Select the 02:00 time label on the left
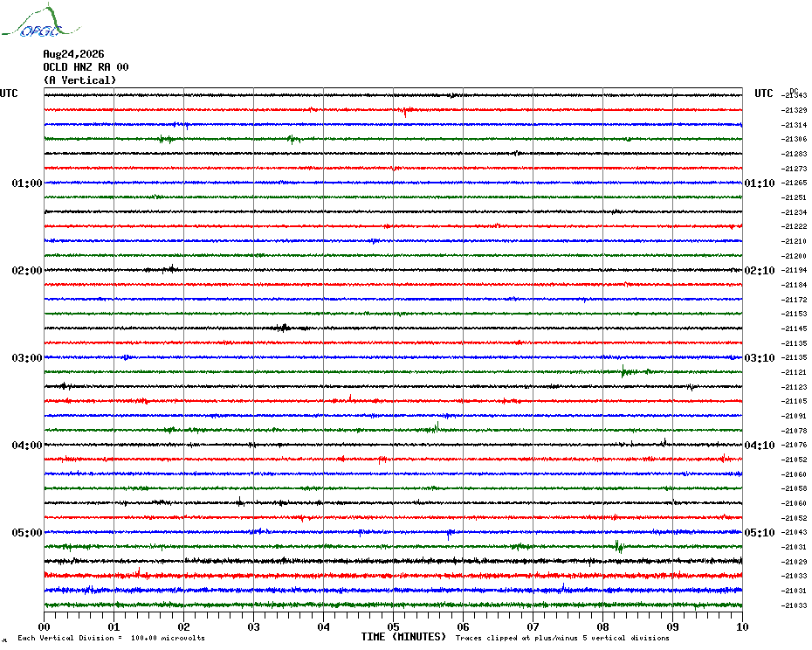812x650 pixels. click(27, 271)
